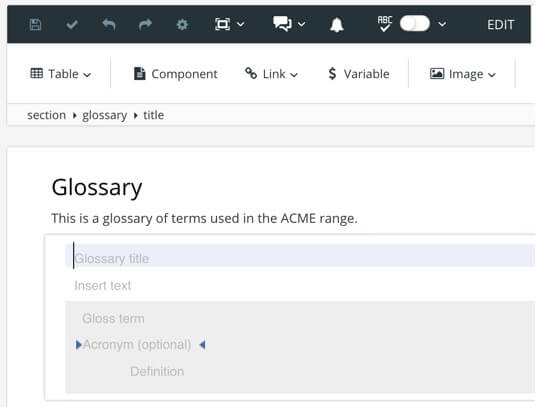Click the Gloss term placeholder
Viewport: 536px width, 408px height.
(x=113, y=318)
